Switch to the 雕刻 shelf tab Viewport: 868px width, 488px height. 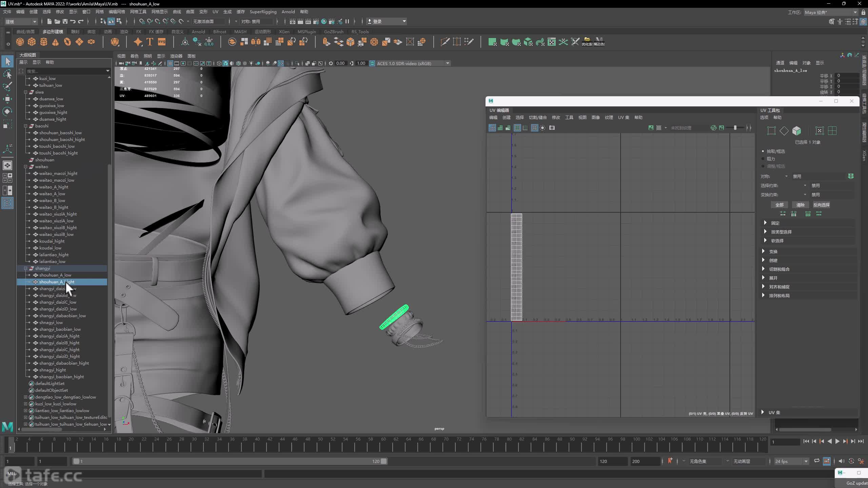pos(75,32)
